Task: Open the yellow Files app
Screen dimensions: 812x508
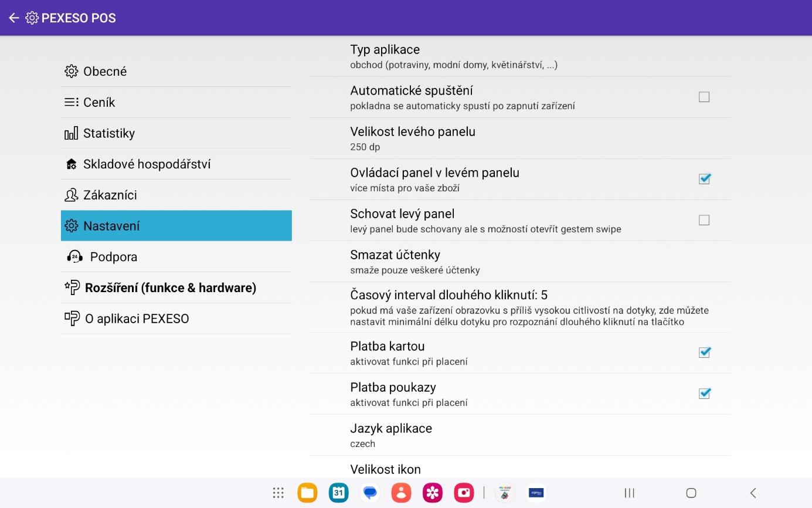Action: [307, 493]
